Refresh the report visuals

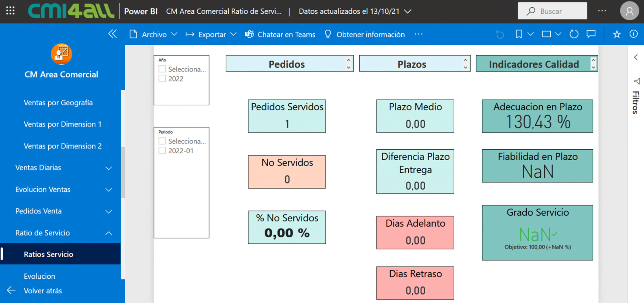[x=574, y=34]
